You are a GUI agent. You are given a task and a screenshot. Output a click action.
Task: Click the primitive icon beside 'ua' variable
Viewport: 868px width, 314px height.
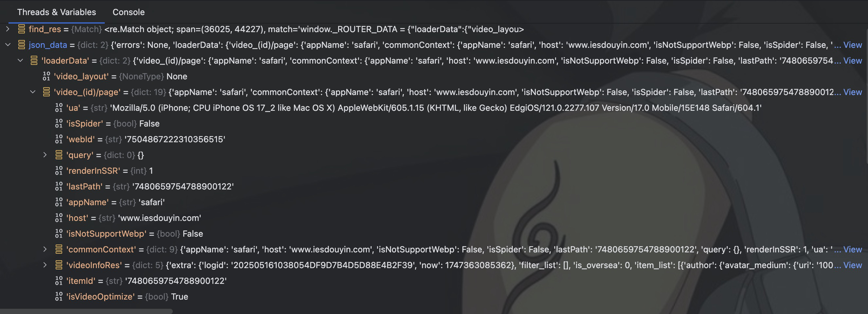(59, 108)
